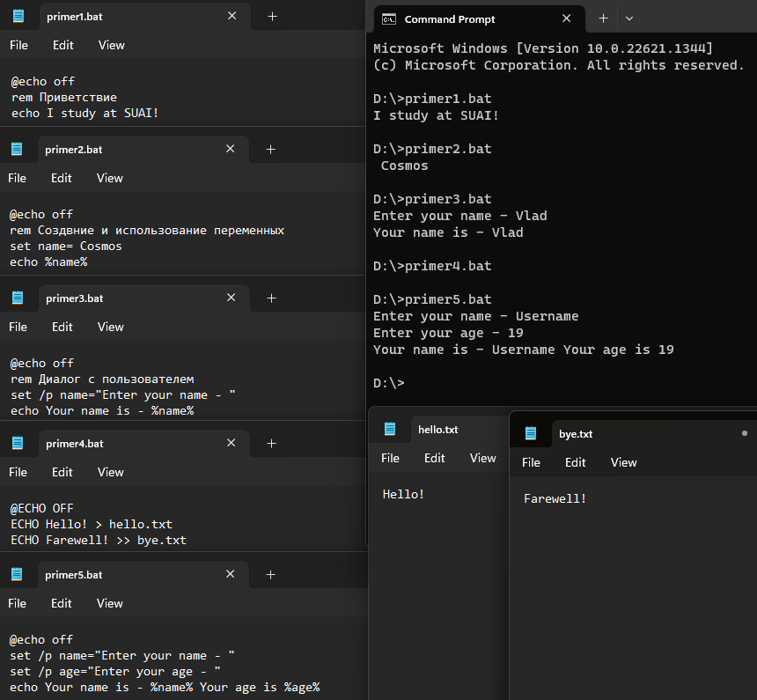Select the primer1.bat tab

(x=145, y=17)
